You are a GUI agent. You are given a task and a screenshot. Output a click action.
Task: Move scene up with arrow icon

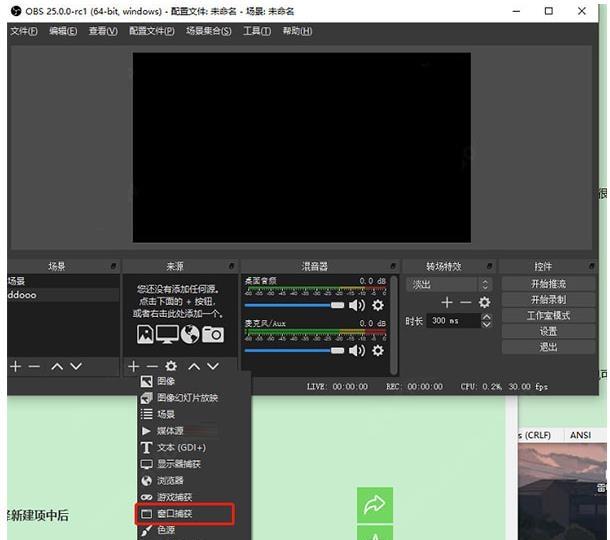[57, 366]
